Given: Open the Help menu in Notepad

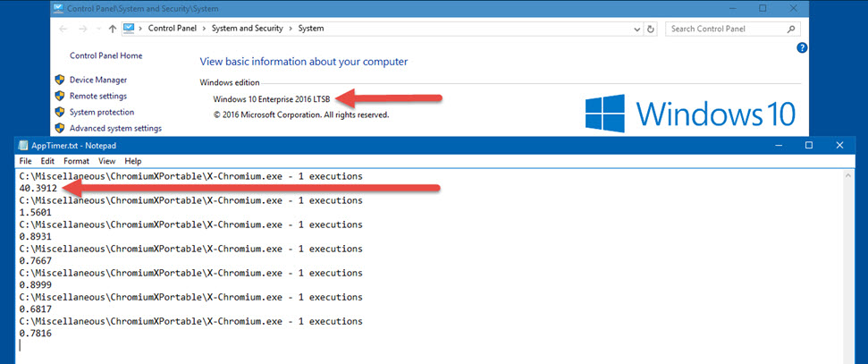Looking at the screenshot, I should click(x=133, y=161).
